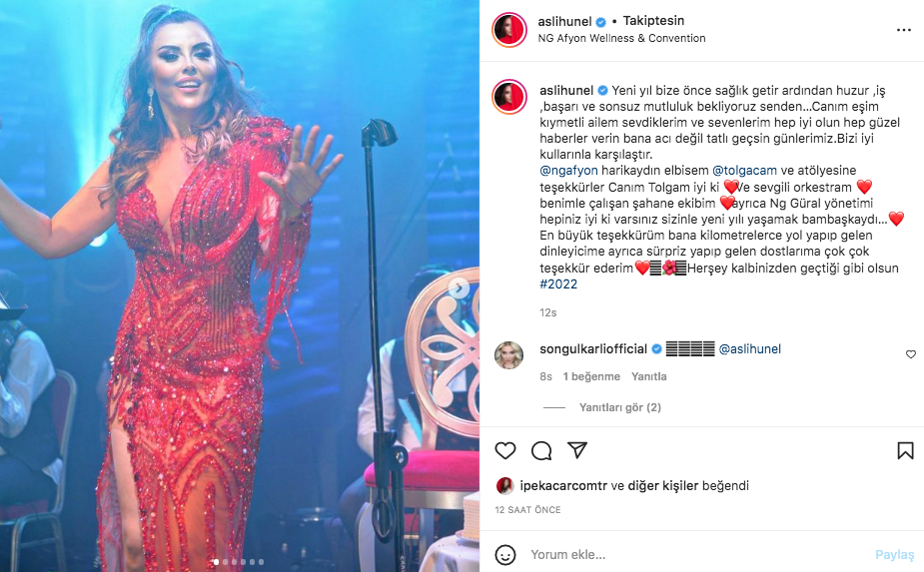
Task: Show who liked via 'diğer kişiler'
Action: (663, 485)
